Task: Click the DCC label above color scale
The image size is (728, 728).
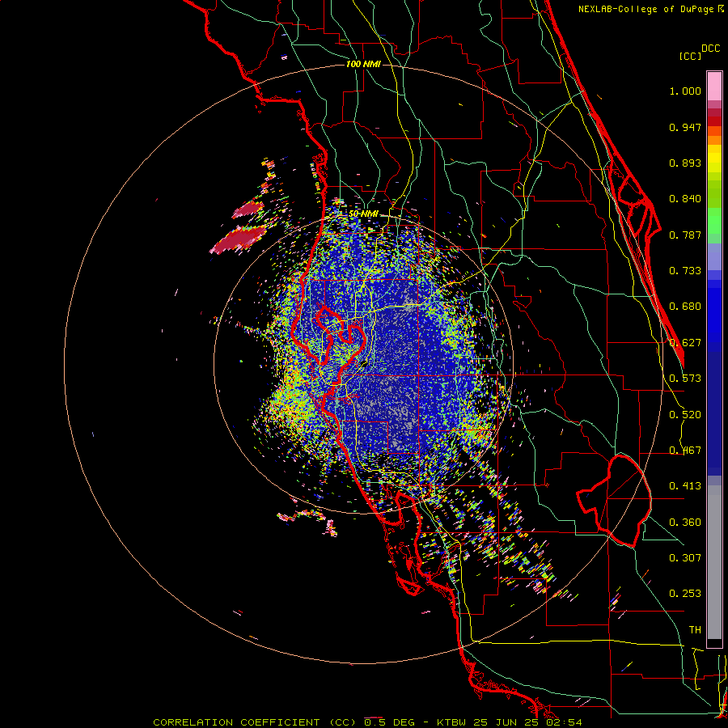Action: [710, 49]
